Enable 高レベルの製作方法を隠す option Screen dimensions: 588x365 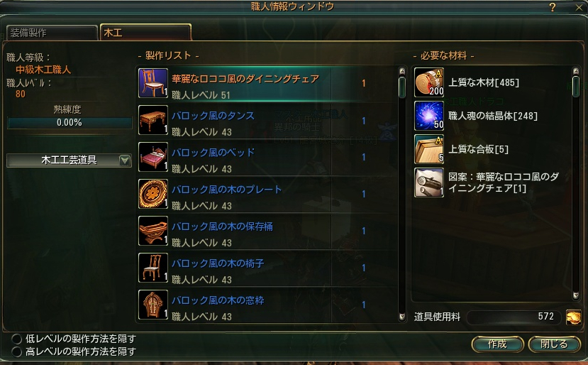click(x=17, y=352)
